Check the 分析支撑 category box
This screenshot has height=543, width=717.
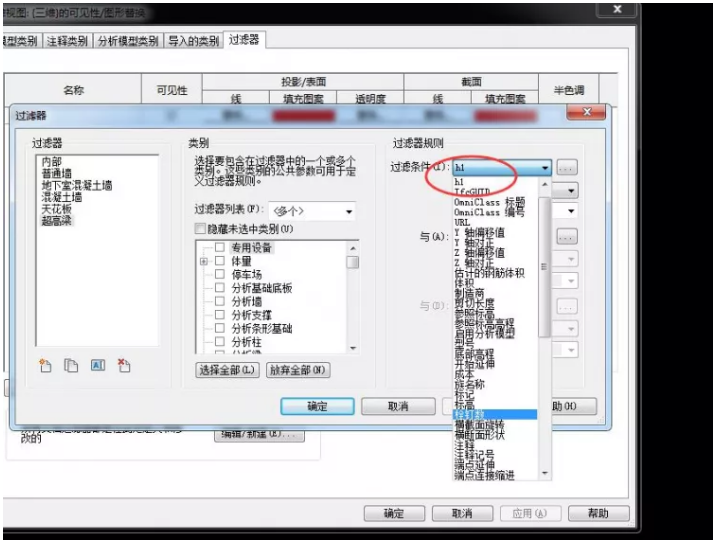click(x=219, y=314)
